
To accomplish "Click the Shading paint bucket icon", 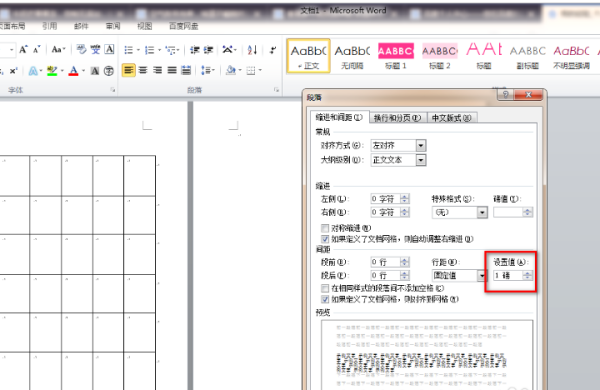I will click(231, 70).
